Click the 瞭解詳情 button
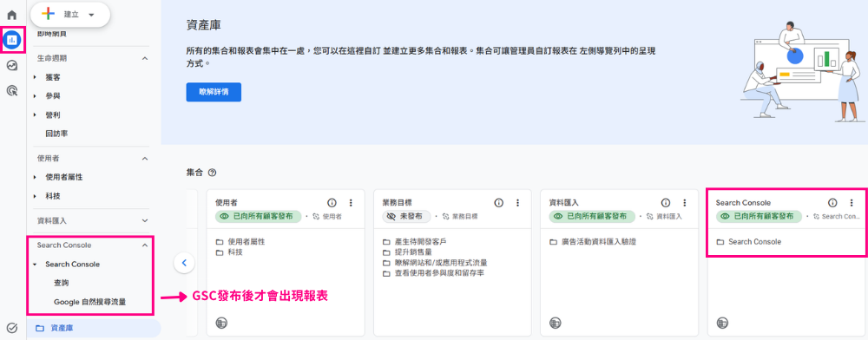Viewport: 868px width, 340px height. (214, 92)
